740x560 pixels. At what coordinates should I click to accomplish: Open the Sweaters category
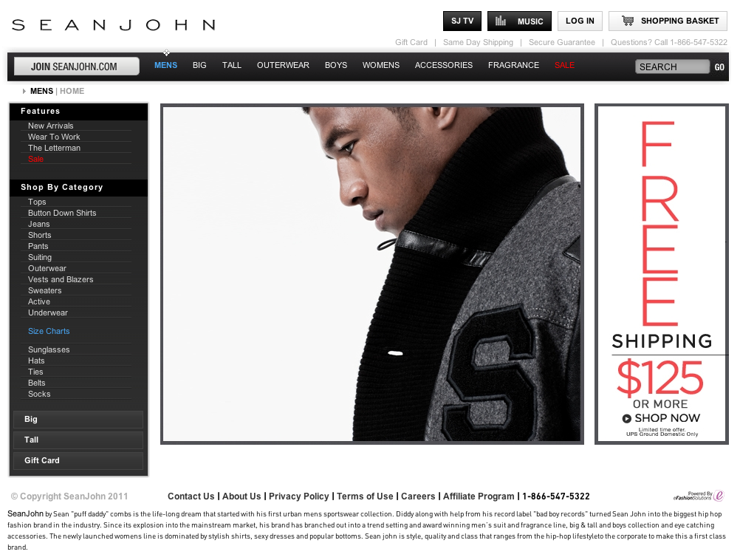click(x=44, y=290)
